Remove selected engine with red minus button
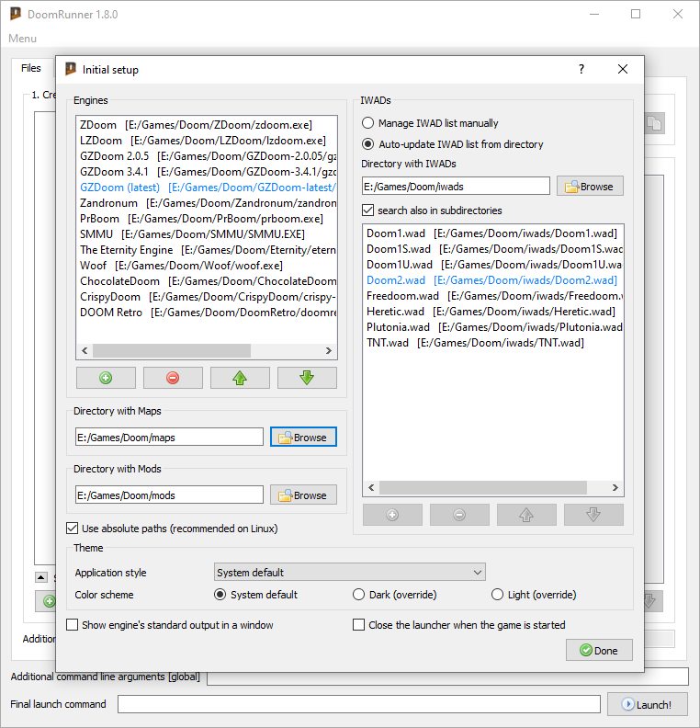 tap(173, 378)
